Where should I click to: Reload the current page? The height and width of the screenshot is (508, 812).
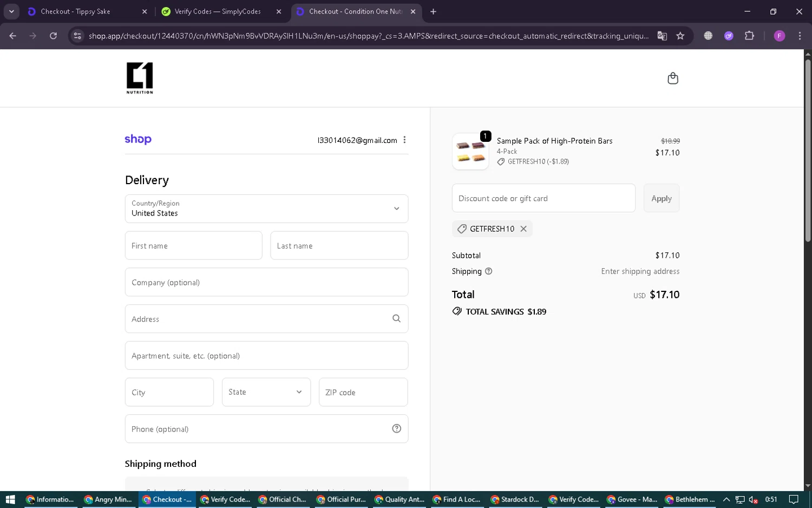pos(53,36)
